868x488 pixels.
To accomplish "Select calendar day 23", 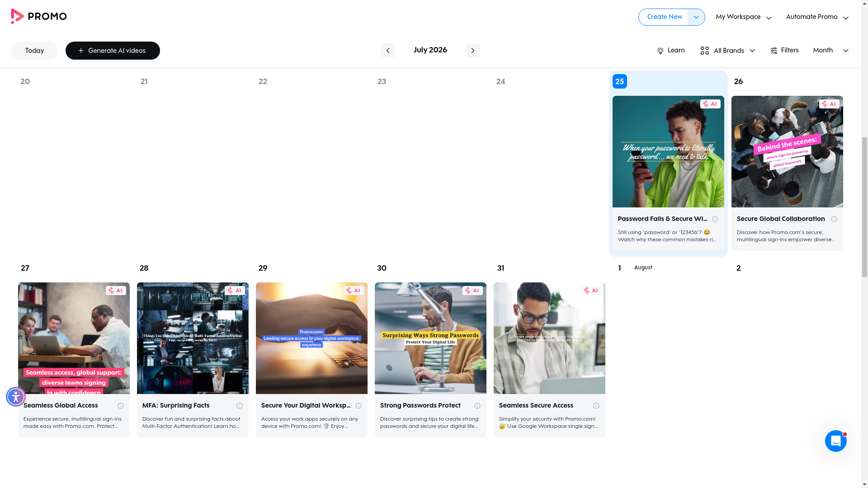I will pos(382,82).
